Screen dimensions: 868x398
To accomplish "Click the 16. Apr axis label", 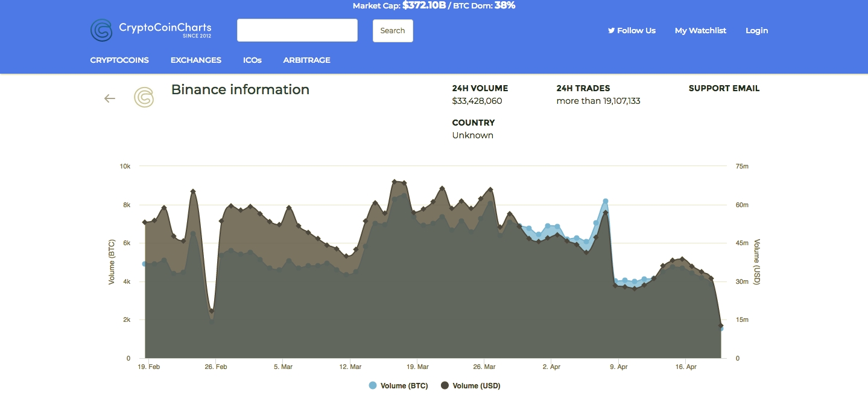I will coord(686,367).
